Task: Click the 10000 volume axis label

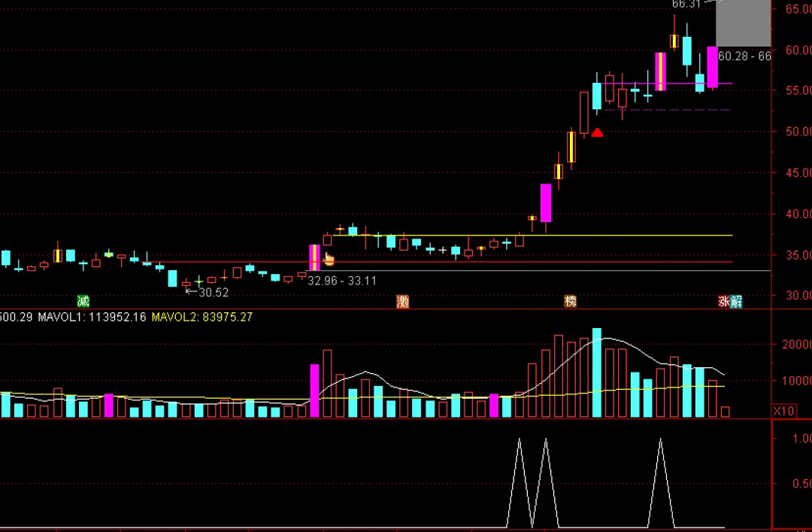Action: 797,381
